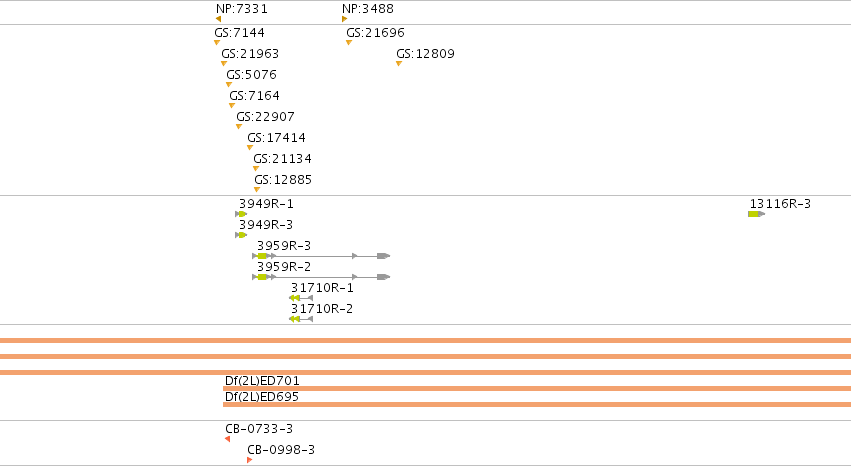
Task: Click the 13116R-3 text label
Action: click(x=780, y=204)
